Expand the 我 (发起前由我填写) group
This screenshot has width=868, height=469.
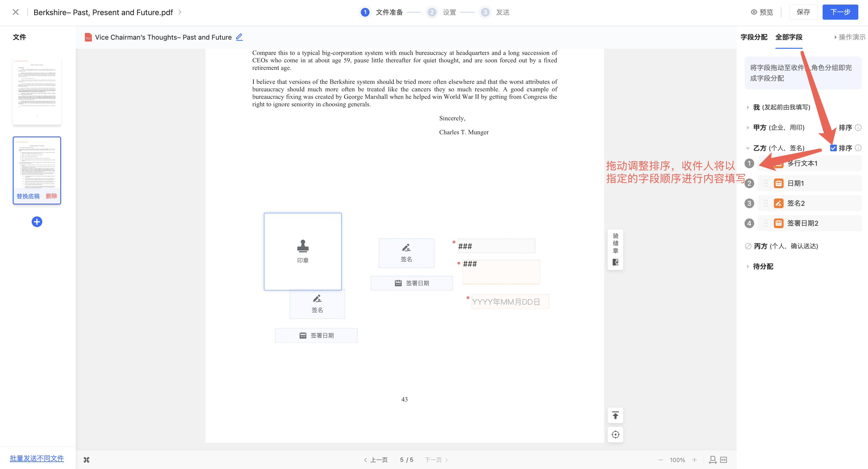click(748, 107)
